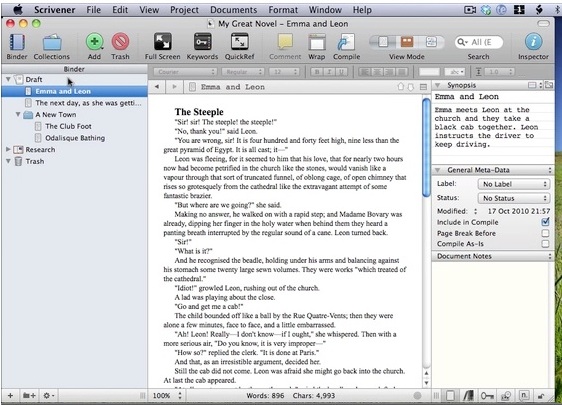Open the Label dropdown
The width and height of the screenshot is (562, 405).
coord(513,184)
